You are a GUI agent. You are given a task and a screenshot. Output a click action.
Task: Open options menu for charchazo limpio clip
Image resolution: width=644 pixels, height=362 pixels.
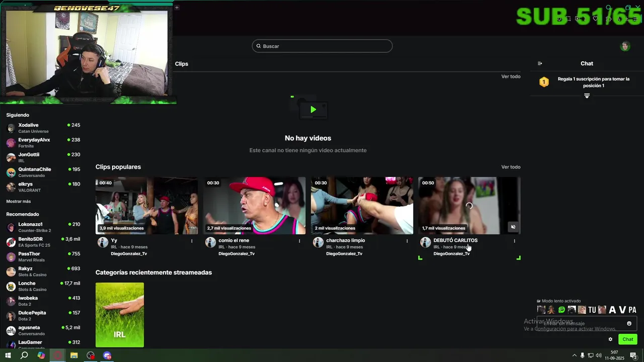pyautogui.click(x=407, y=241)
